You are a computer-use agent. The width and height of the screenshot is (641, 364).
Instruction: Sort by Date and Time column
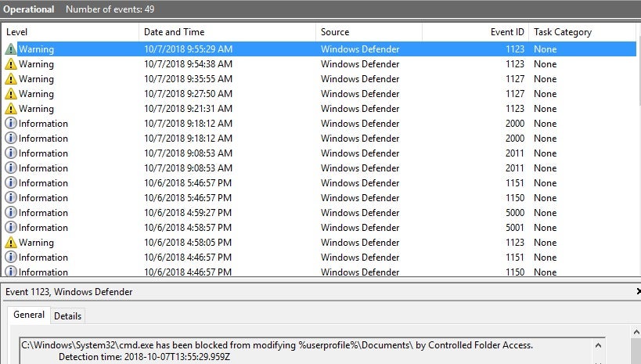click(x=227, y=32)
